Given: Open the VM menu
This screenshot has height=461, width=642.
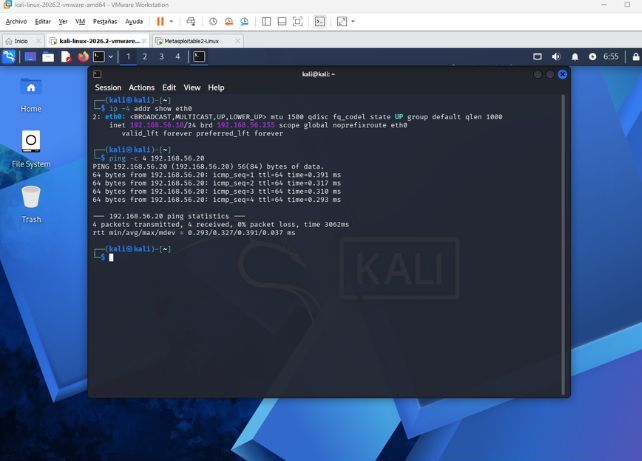Looking at the screenshot, I should 80,21.
